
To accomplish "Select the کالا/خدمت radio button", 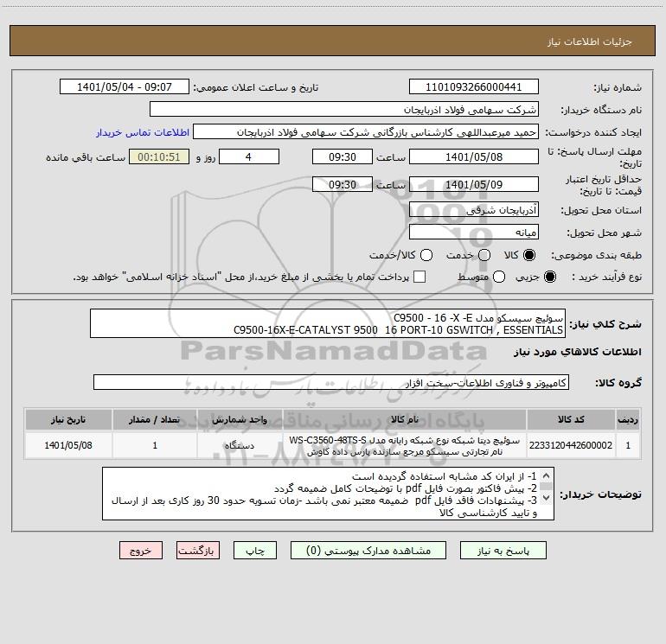I will pyautogui.click(x=426, y=255).
